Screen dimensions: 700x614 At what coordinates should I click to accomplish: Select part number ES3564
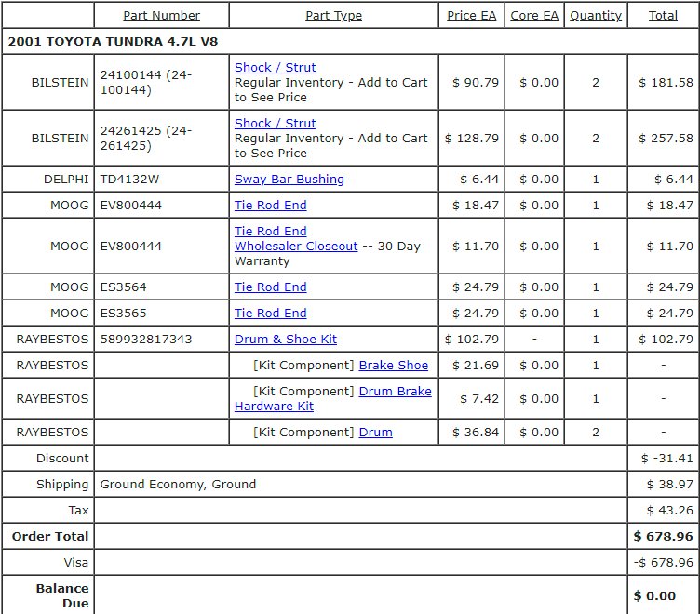(123, 287)
